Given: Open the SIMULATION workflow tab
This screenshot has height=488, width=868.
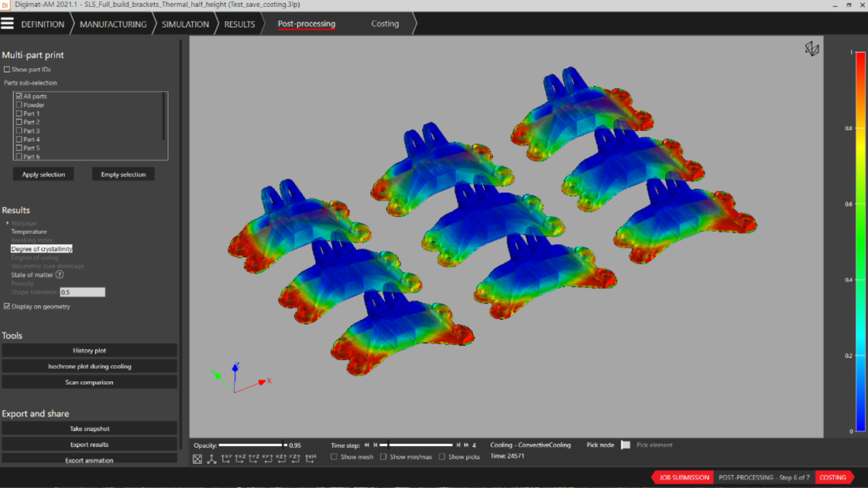Looking at the screenshot, I should tap(185, 24).
